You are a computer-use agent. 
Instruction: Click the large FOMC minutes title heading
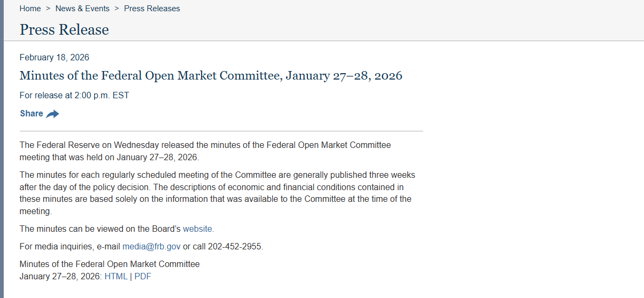[211, 75]
